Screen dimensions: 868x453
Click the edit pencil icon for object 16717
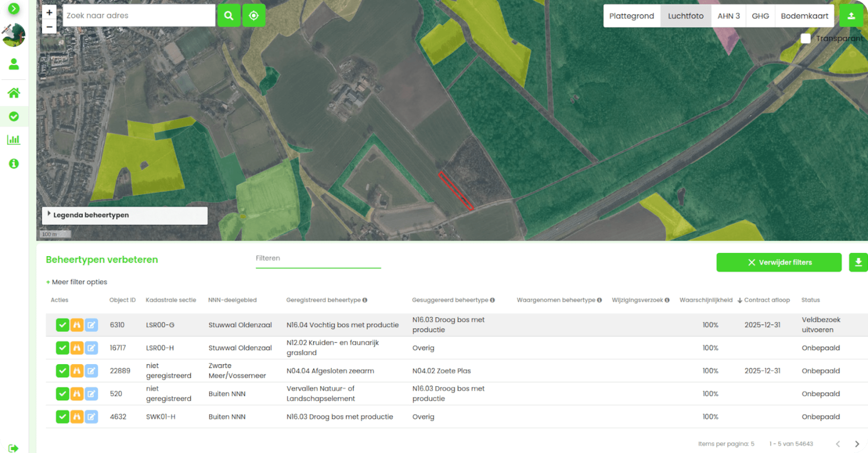[91, 348]
